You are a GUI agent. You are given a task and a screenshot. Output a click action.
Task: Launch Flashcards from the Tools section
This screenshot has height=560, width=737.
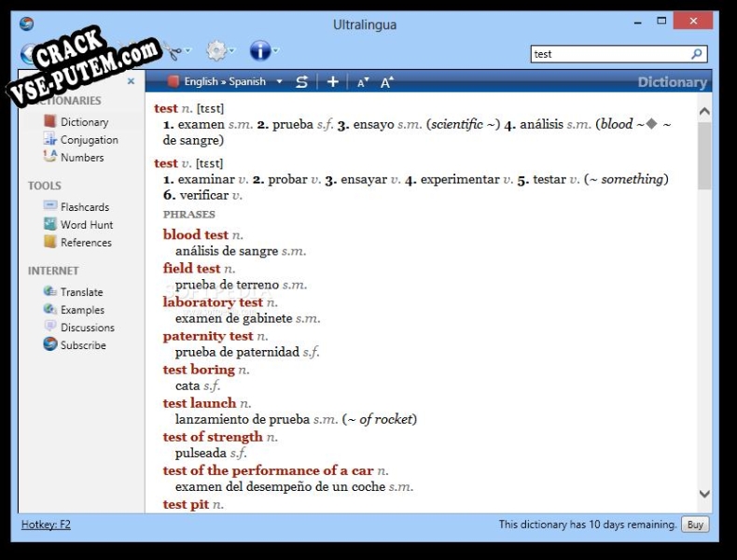point(84,207)
